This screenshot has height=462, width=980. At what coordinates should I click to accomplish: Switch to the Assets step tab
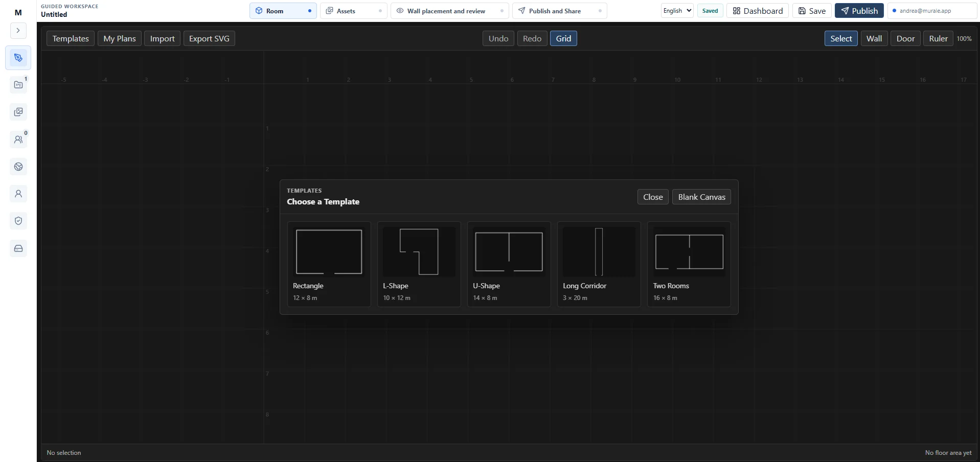(354, 11)
